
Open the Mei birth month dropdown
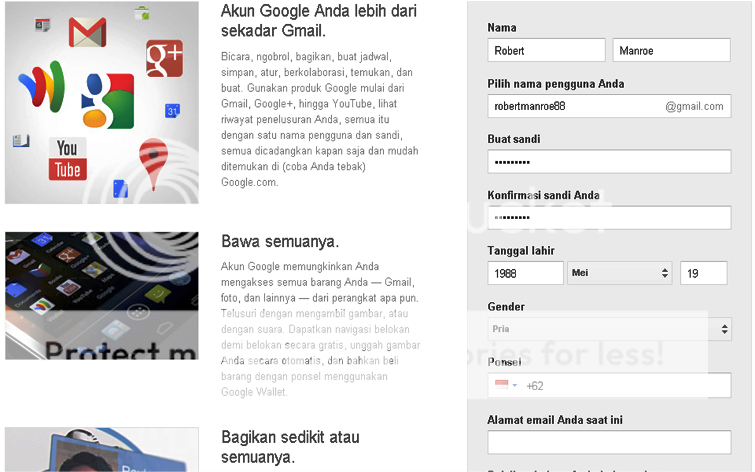(x=620, y=273)
